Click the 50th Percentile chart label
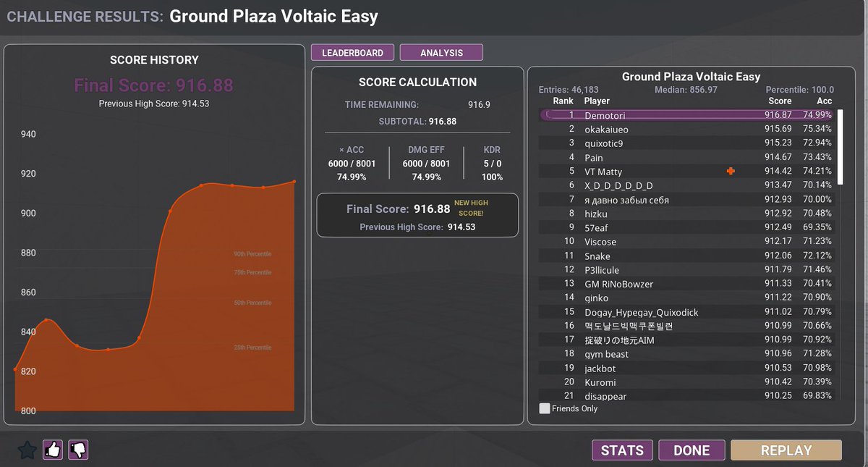Image resolution: width=868 pixels, height=467 pixels. (x=252, y=303)
